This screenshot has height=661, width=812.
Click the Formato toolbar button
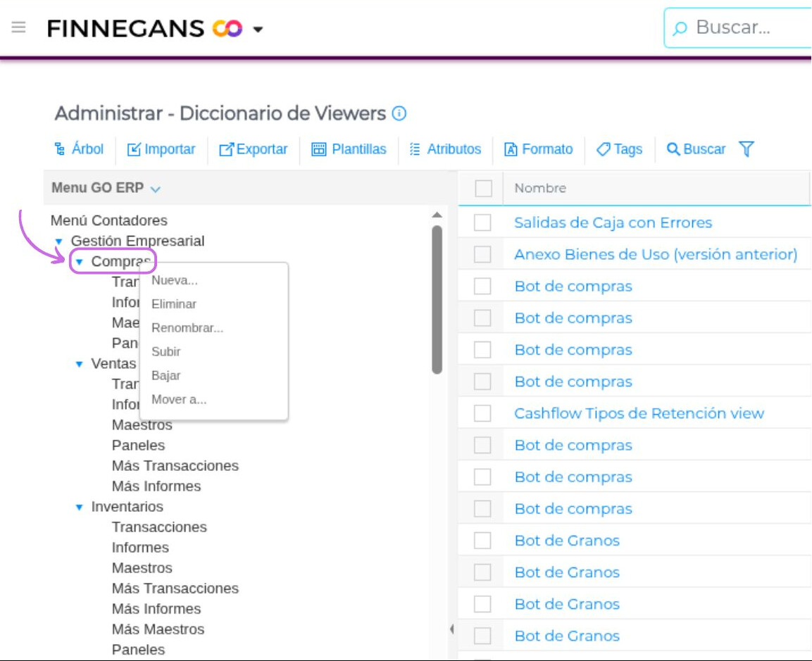pyautogui.click(x=539, y=149)
